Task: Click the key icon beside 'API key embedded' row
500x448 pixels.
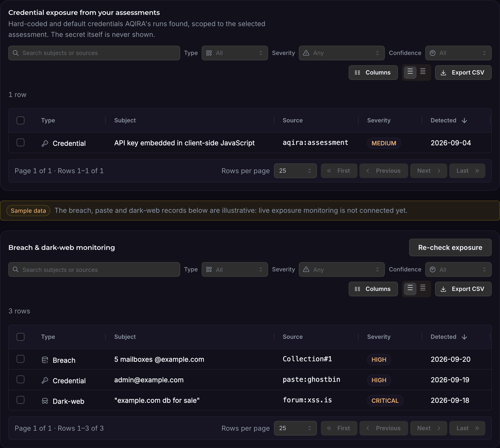Action: click(x=45, y=143)
